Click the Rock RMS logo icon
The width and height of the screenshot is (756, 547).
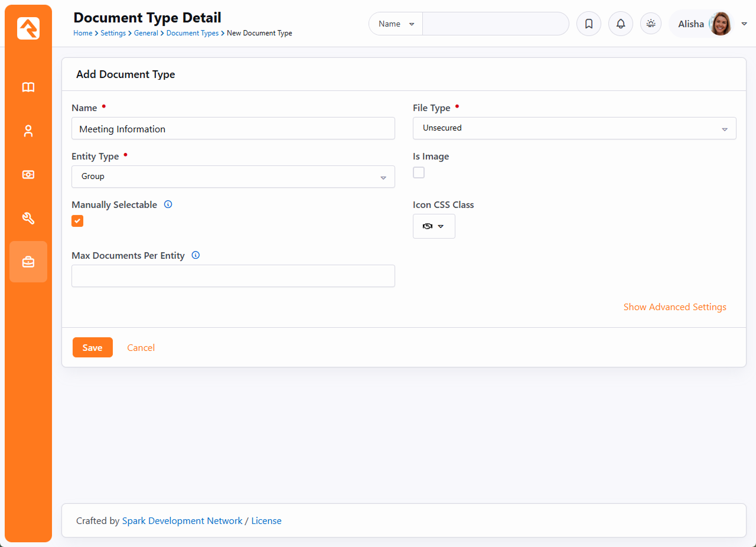click(x=28, y=28)
